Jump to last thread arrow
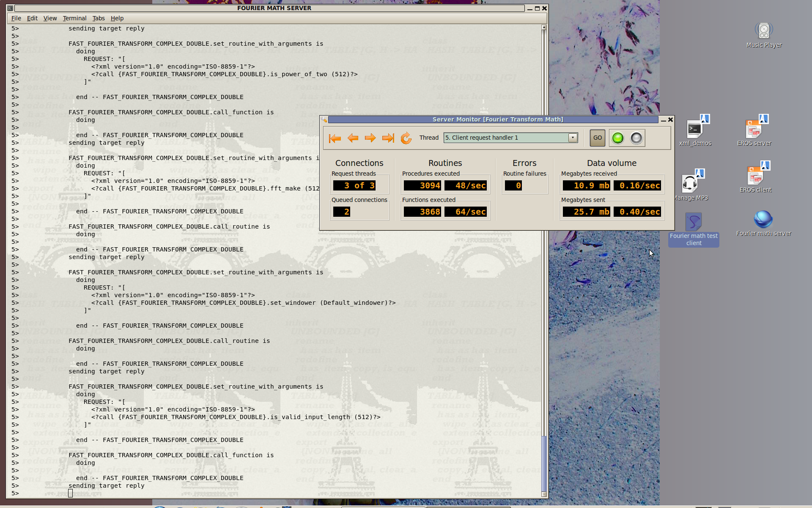The image size is (812, 508). (388, 138)
